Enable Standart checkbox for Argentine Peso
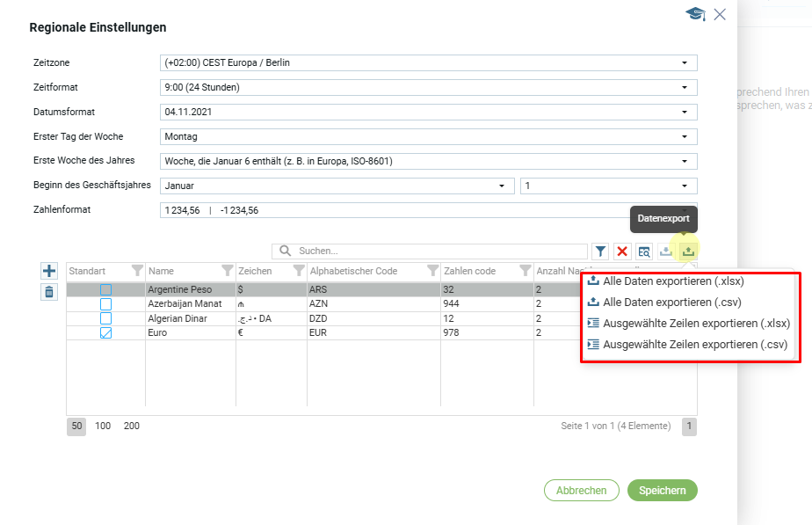Viewport: 812px width, 525px height. (x=105, y=289)
